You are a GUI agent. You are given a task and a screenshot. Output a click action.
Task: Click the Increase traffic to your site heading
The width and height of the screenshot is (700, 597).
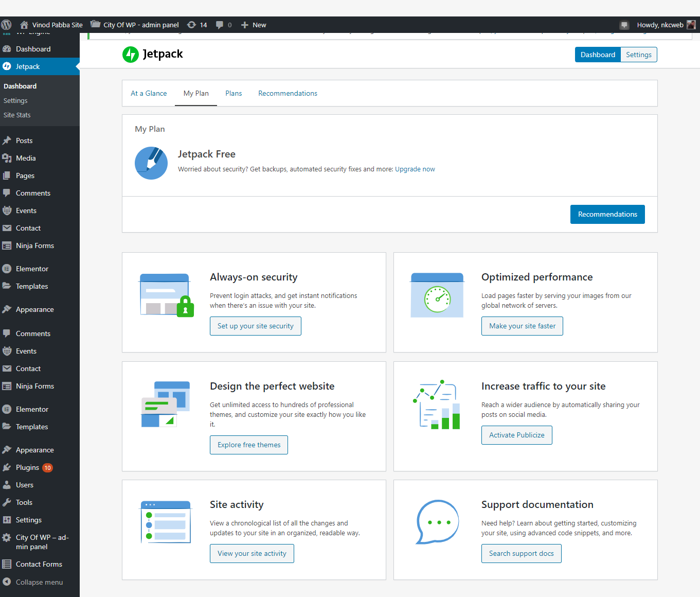pos(544,386)
